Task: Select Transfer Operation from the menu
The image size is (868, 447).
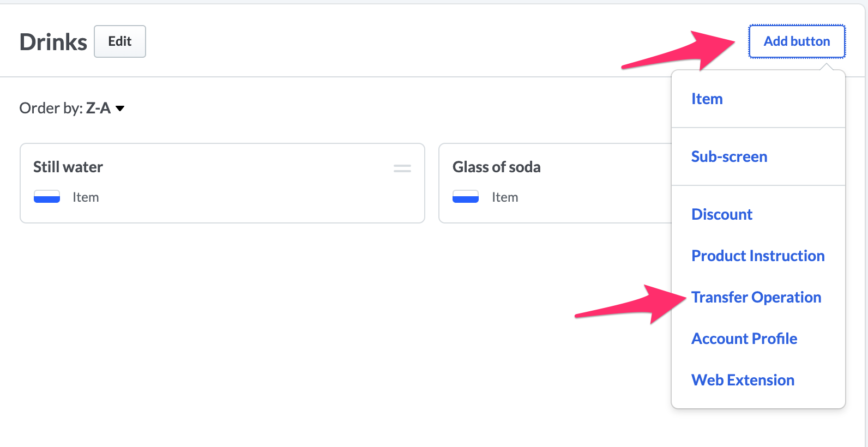Action: pos(756,298)
